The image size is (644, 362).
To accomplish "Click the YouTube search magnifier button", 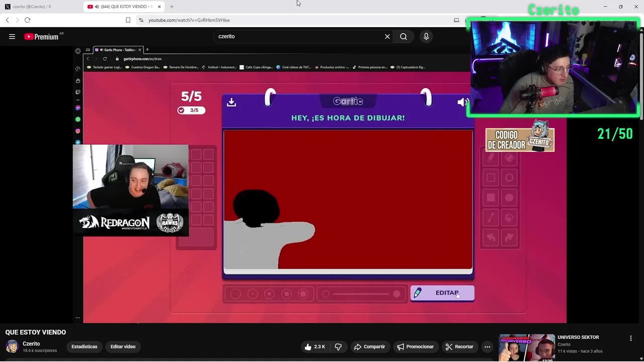I will (404, 36).
